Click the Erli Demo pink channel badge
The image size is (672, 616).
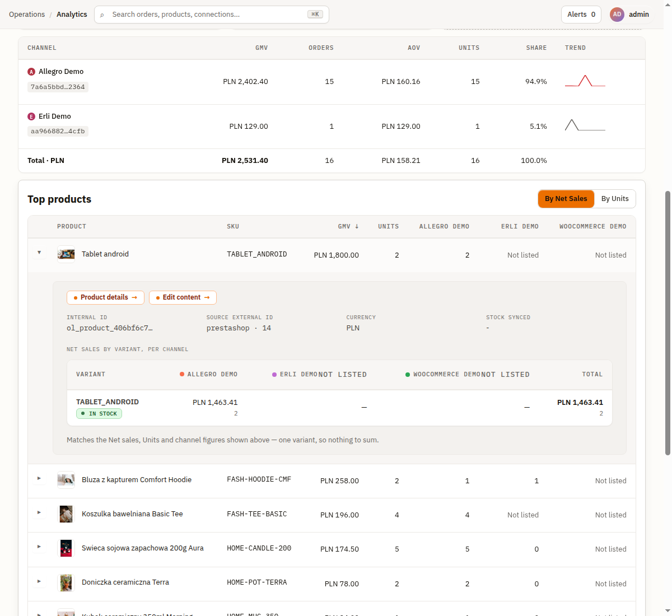point(31,116)
